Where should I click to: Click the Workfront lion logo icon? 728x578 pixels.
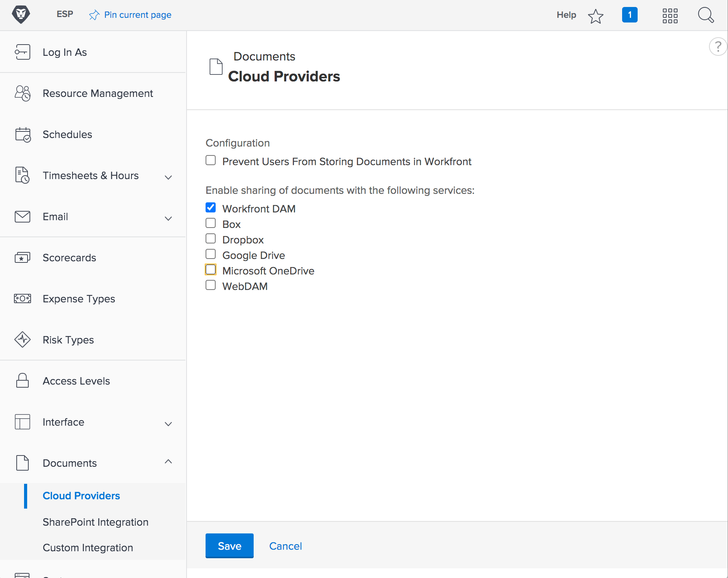pos(21,15)
